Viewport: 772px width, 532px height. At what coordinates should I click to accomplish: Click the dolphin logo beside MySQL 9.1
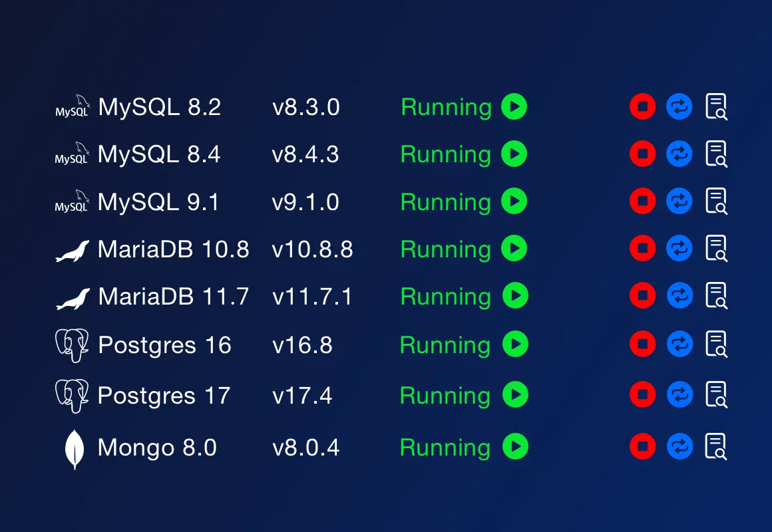click(x=73, y=201)
